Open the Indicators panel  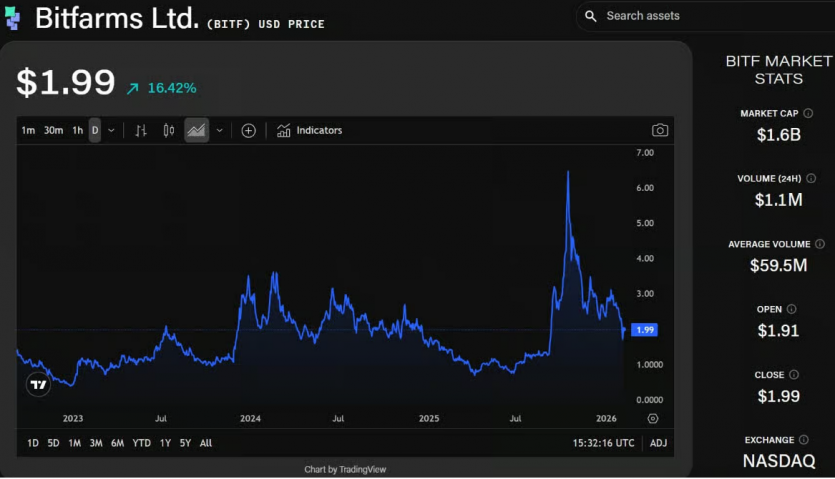(x=310, y=130)
